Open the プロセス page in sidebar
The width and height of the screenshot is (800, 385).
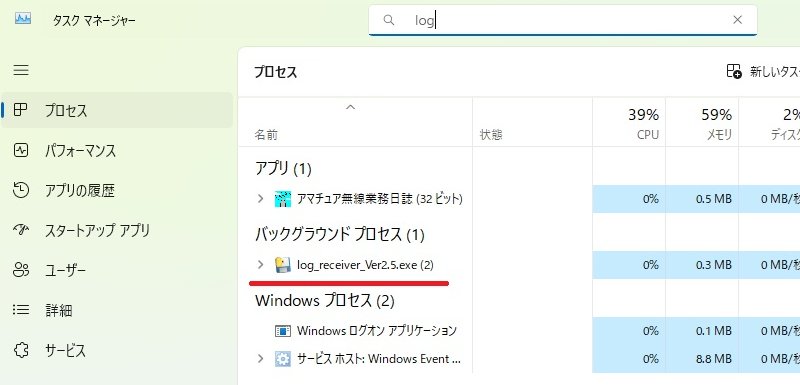pyautogui.click(x=117, y=110)
